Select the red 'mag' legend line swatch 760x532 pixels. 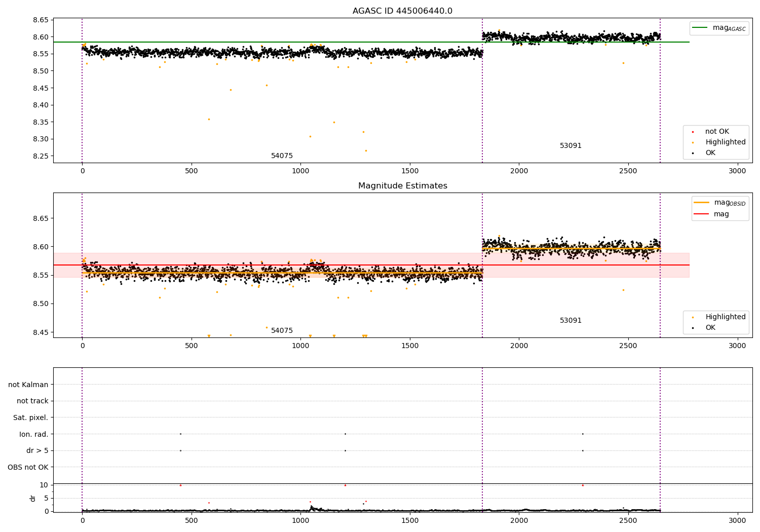pos(701,214)
